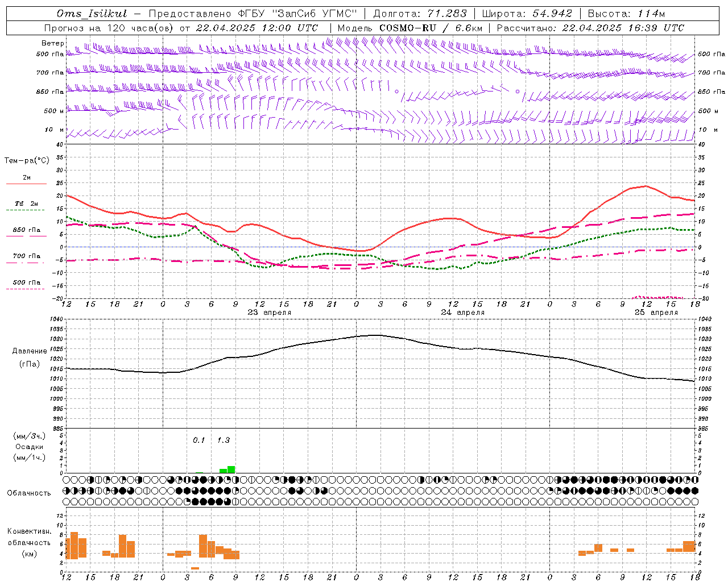The image size is (728, 582).
Task: Click the 25 апреля date label
Action: pyautogui.click(x=656, y=313)
